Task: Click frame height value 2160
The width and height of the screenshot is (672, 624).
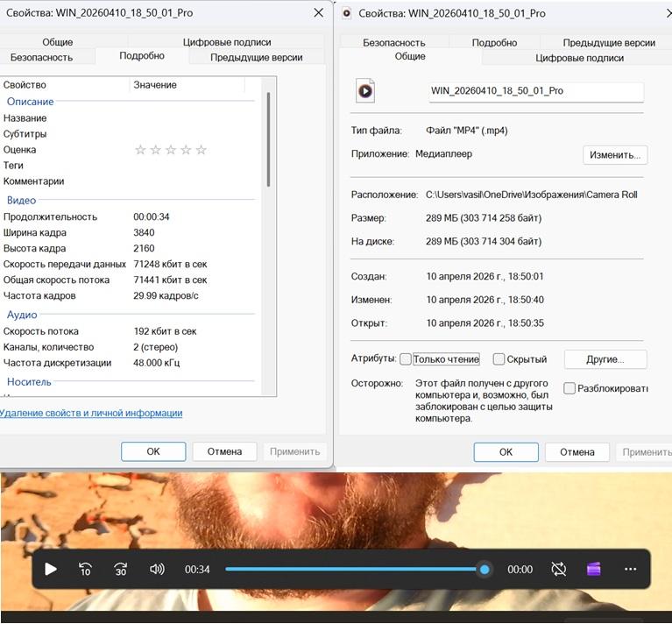Action: pyautogui.click(x=144, y=249)
